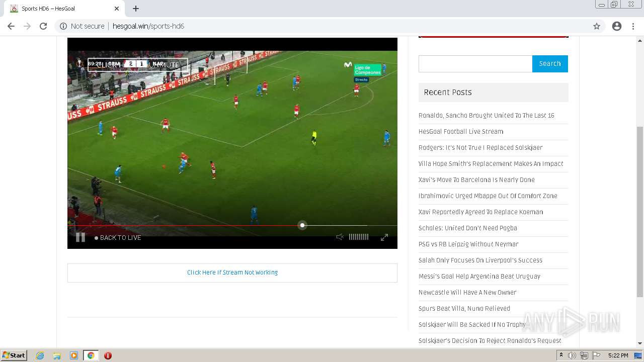Open Ibrahimovic Urged Mbappe post
The width and height of the screenshot is (644, 362).
[488, 196]
